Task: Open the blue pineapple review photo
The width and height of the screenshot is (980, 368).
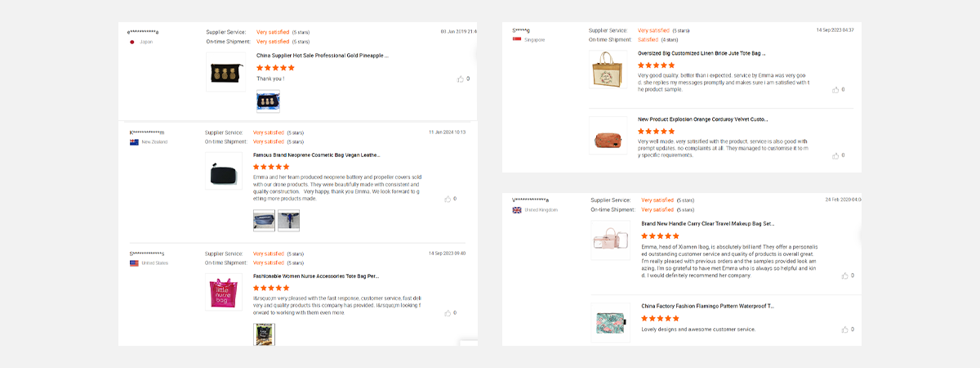Action: pos(268,101)
